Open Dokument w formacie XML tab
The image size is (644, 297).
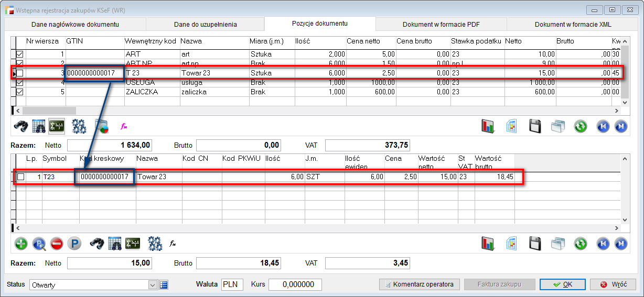573,24
